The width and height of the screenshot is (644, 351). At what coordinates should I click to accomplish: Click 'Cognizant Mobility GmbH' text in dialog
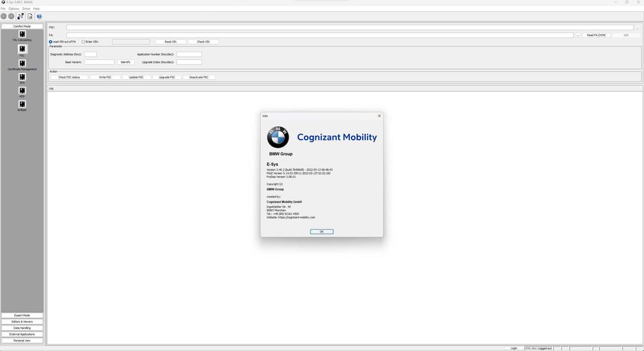(284, 202)
